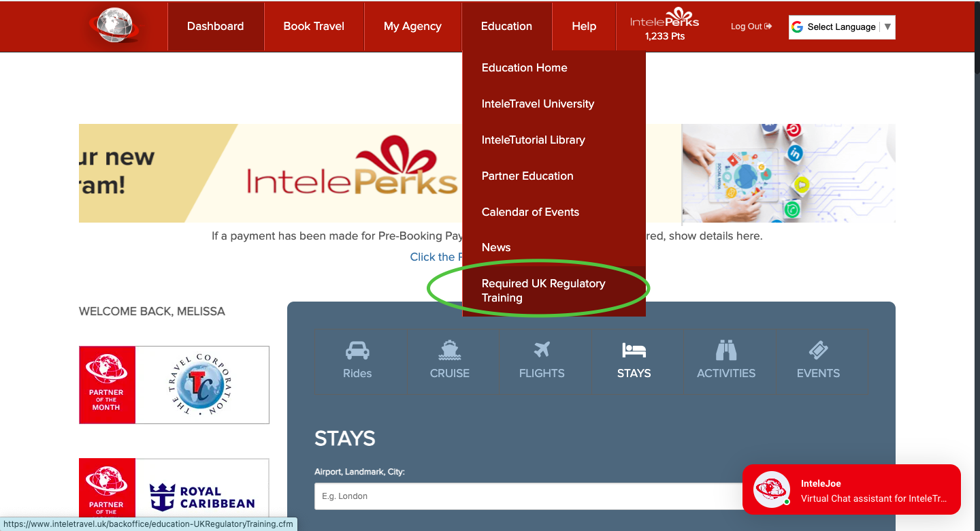Select the FLIGHTS airplane icon tab
The height and width of the screenshot is (531, 980).
tap(542, 361)
